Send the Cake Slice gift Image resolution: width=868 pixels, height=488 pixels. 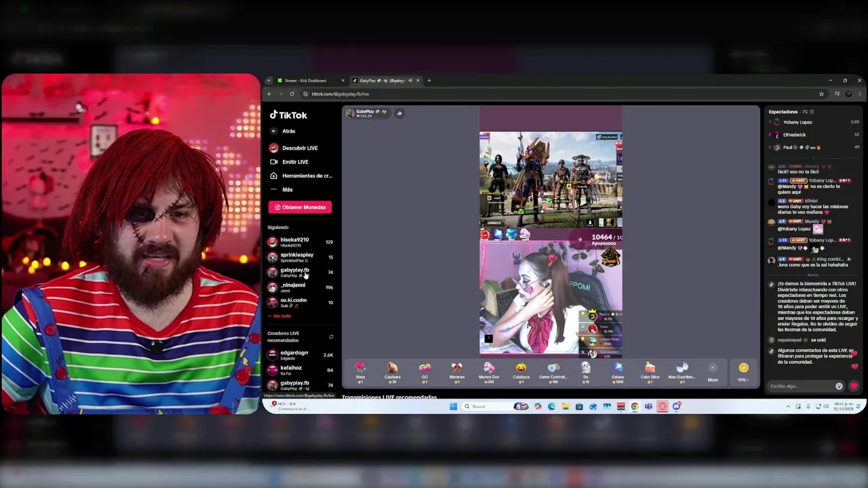(x=650, y=371)
